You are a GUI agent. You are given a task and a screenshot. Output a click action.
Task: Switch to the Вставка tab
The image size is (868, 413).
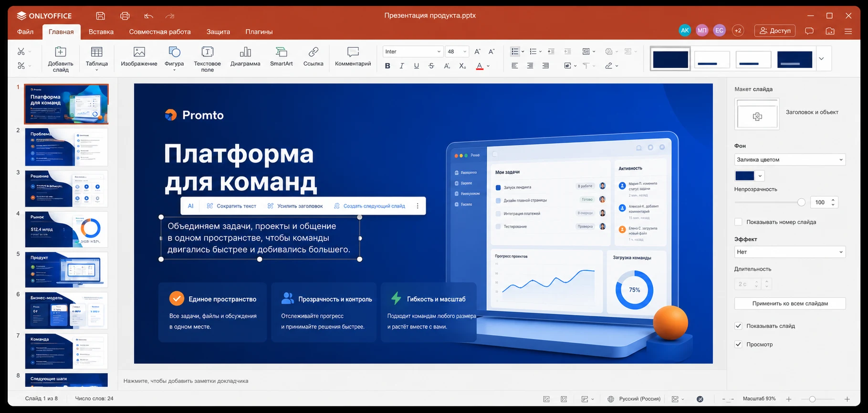pos(101,32)
